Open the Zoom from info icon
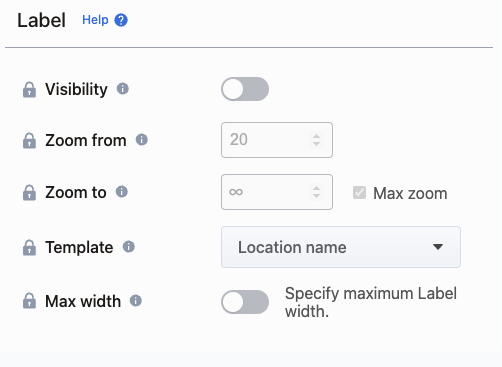 point(142,140)
